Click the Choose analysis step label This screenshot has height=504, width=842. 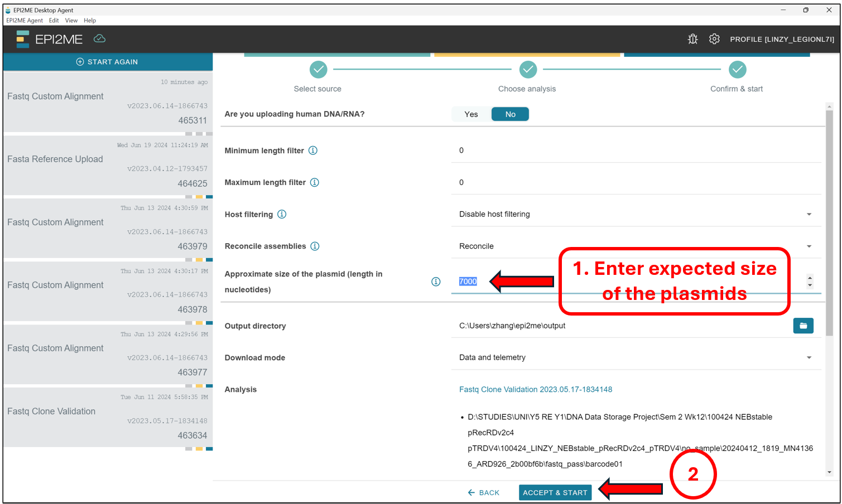point(527,89)
